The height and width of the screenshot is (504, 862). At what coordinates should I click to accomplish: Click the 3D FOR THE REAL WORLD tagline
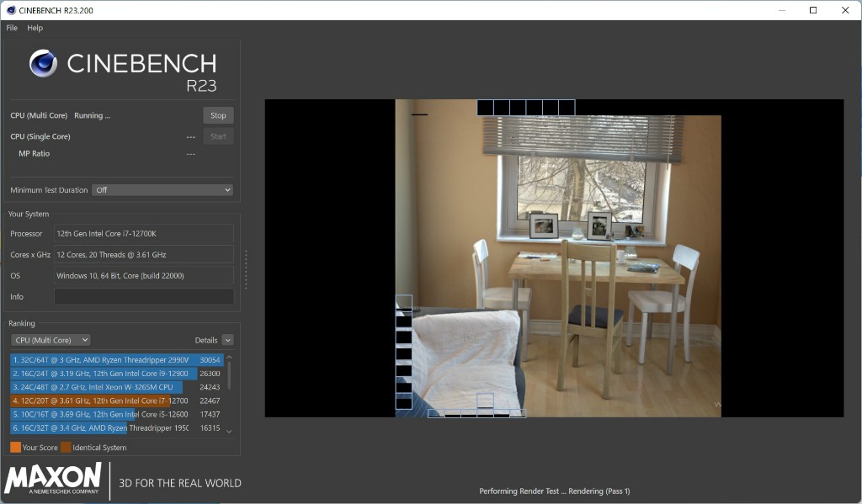180,483
